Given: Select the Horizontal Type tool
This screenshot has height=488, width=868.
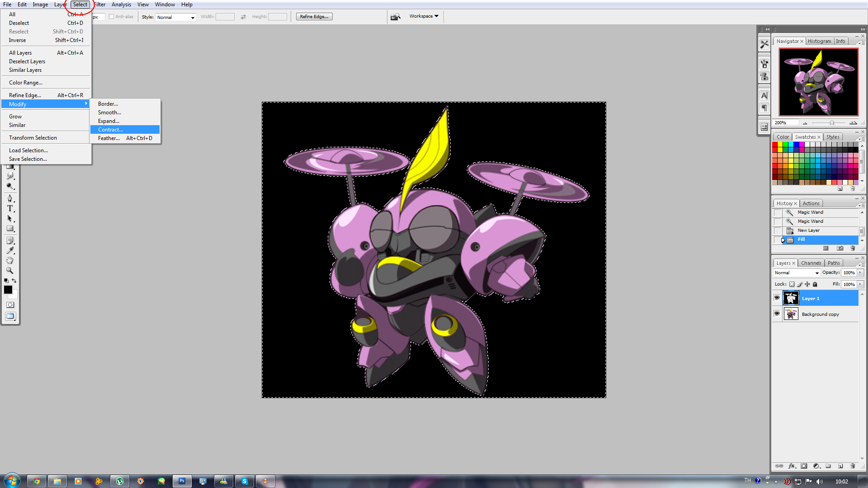Looking at the screenshot, I should (10, 209).
